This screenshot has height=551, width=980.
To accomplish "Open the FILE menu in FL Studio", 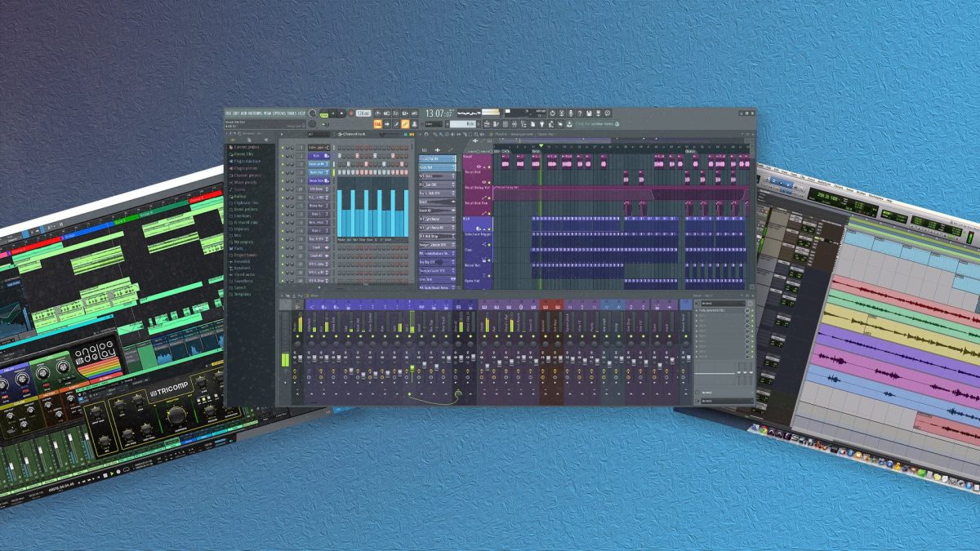I will coord(228,113).
